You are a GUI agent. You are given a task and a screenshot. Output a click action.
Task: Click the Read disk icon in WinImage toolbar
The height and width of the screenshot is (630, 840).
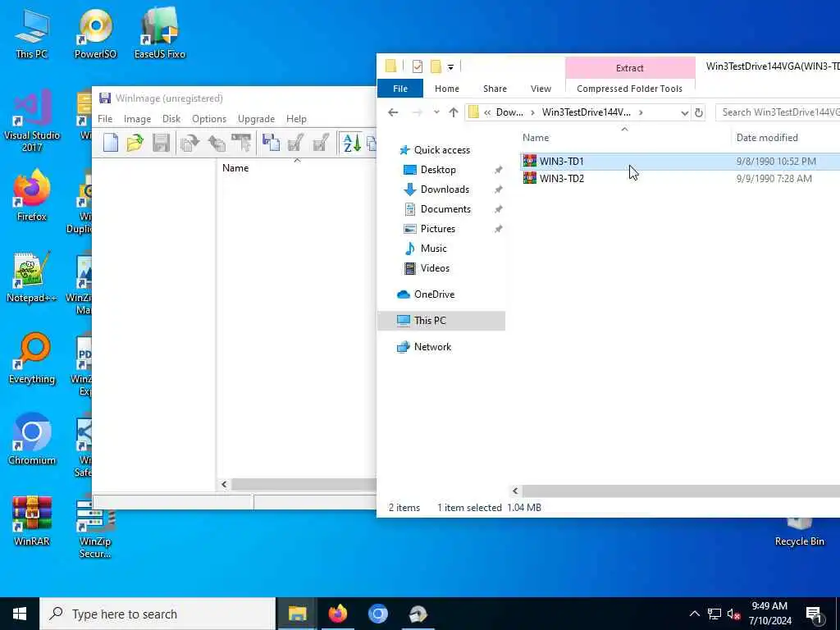point(190,143)
